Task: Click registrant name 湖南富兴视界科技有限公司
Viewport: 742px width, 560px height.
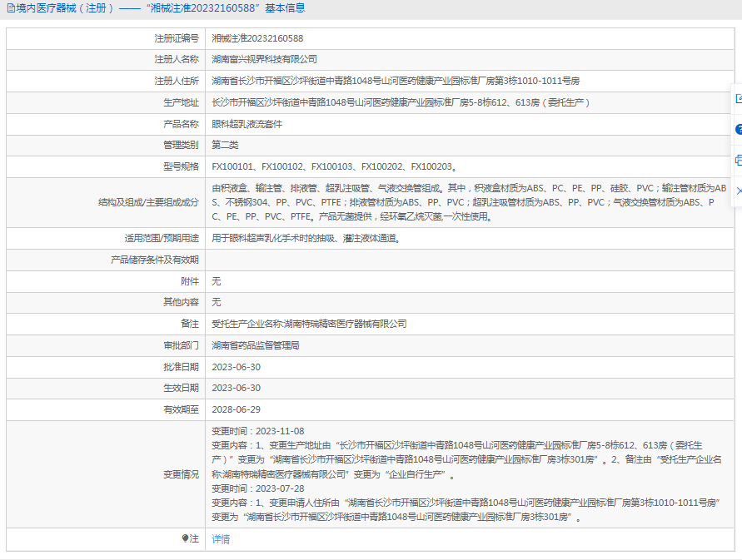Action: point(264,60)
